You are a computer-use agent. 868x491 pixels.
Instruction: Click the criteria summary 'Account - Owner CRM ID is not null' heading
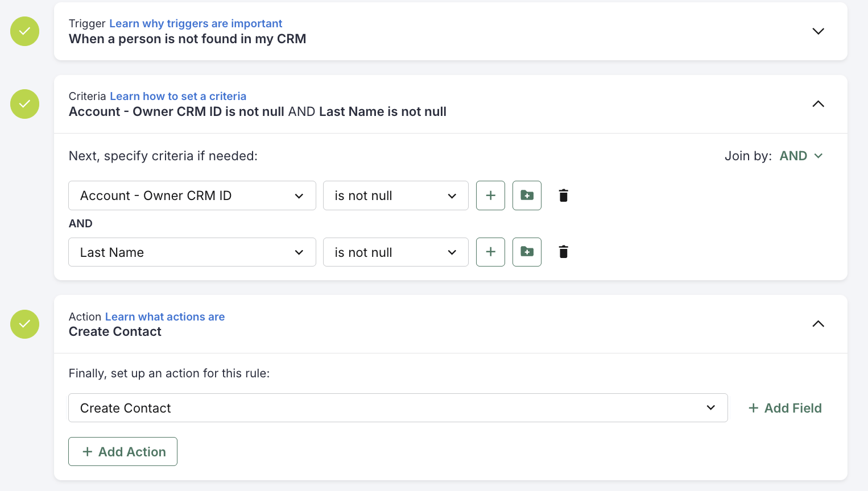[x=176, y=111]
